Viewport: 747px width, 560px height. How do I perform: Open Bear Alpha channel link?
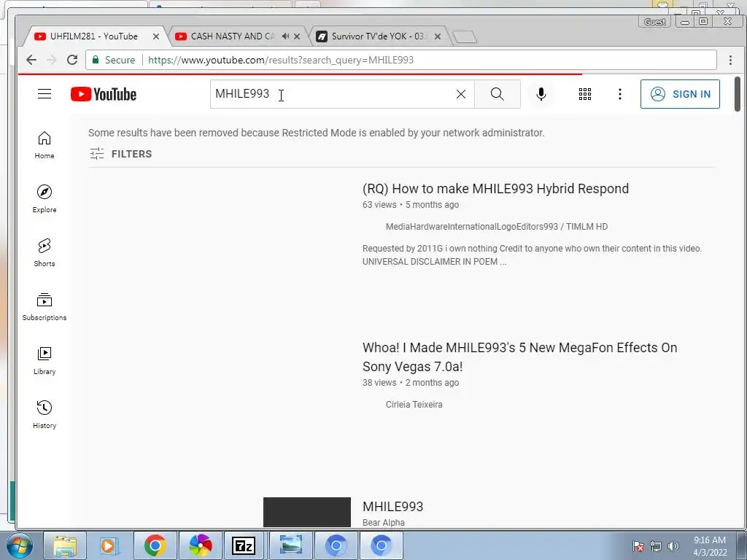[384, 522]
